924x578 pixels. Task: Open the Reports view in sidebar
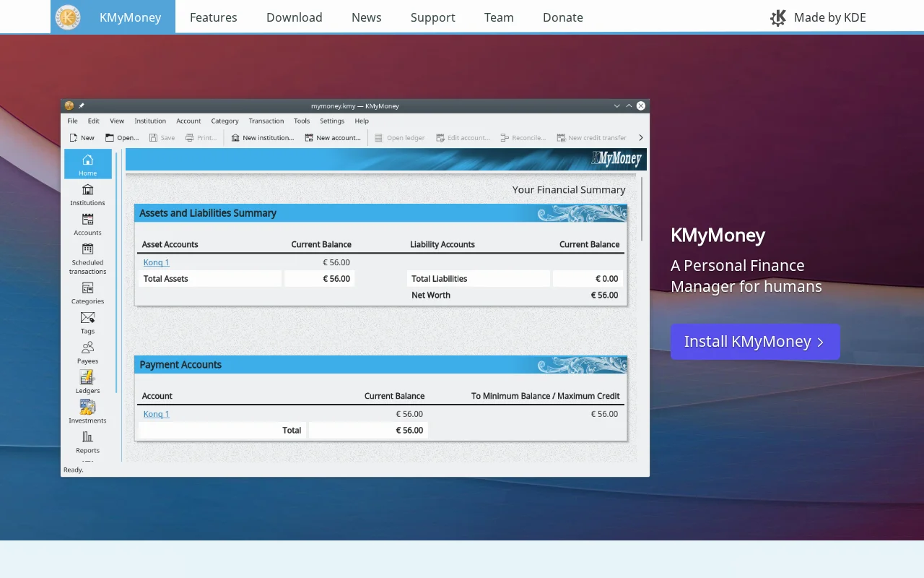tap(87, 442)
